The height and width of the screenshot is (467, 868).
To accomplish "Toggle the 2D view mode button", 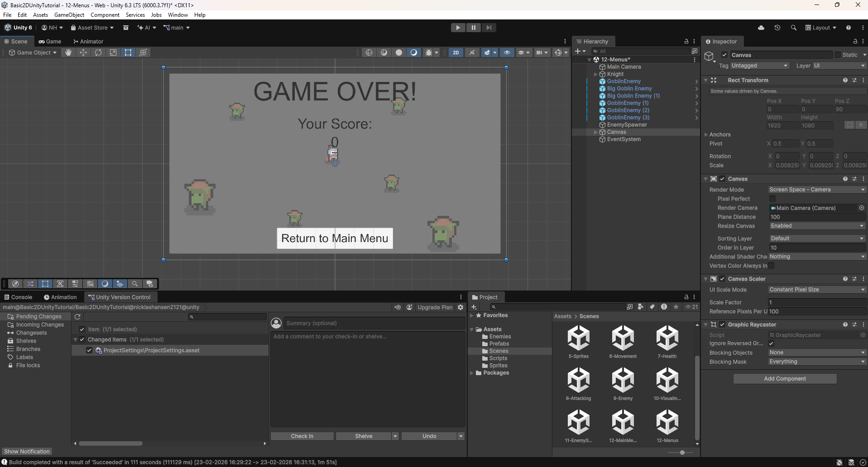I will coord(456,52).
